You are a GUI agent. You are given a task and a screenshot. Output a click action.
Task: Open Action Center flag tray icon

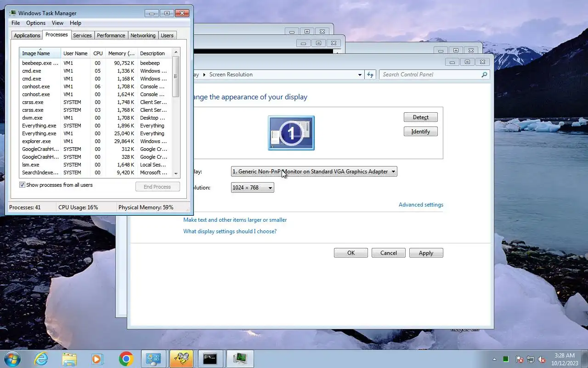tap(520, 359)
